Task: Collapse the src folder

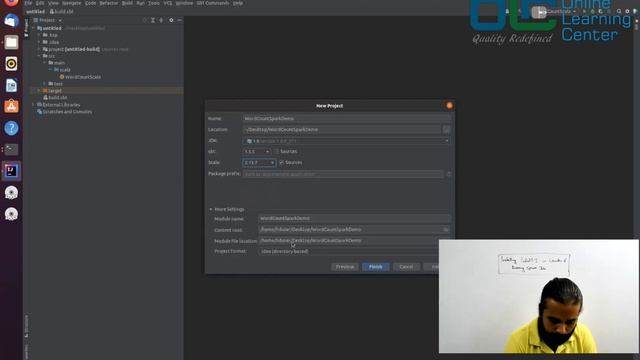Action: click(x=39, y=56)
